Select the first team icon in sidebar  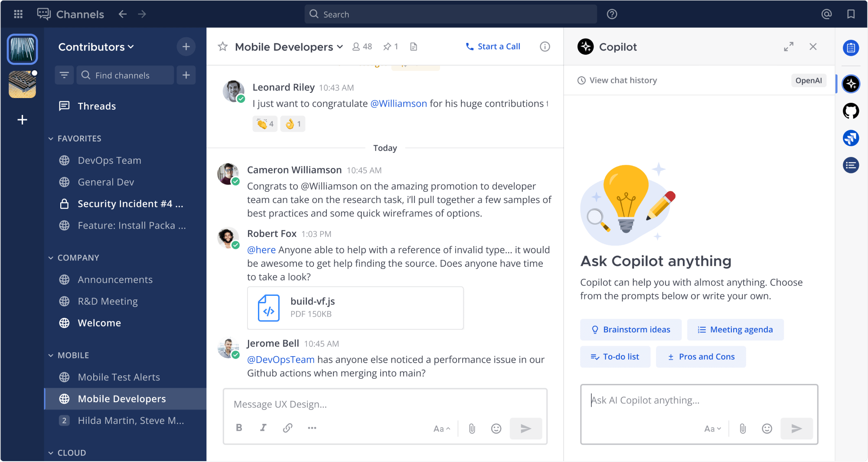pyautogui.click(x=23, y=49)
